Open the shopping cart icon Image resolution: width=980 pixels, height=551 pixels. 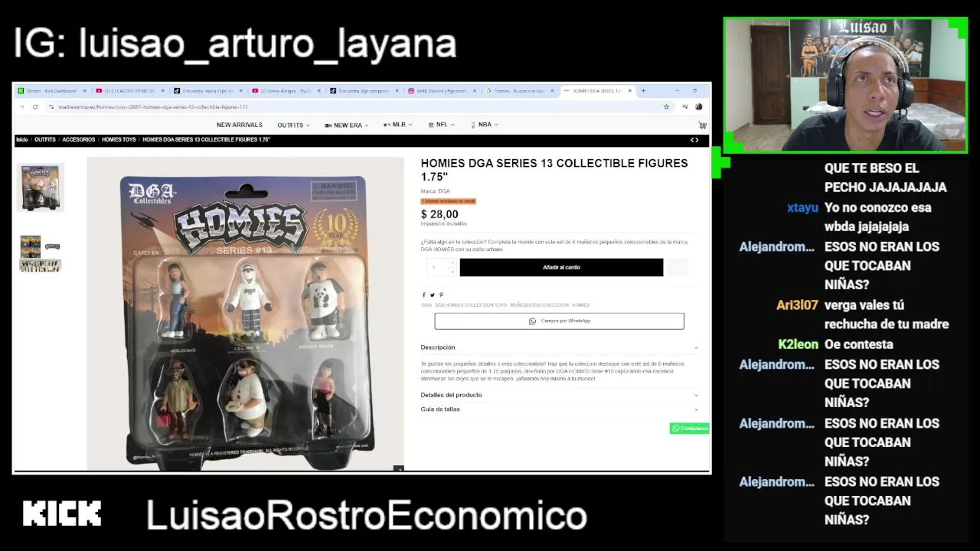pos(702,125)
